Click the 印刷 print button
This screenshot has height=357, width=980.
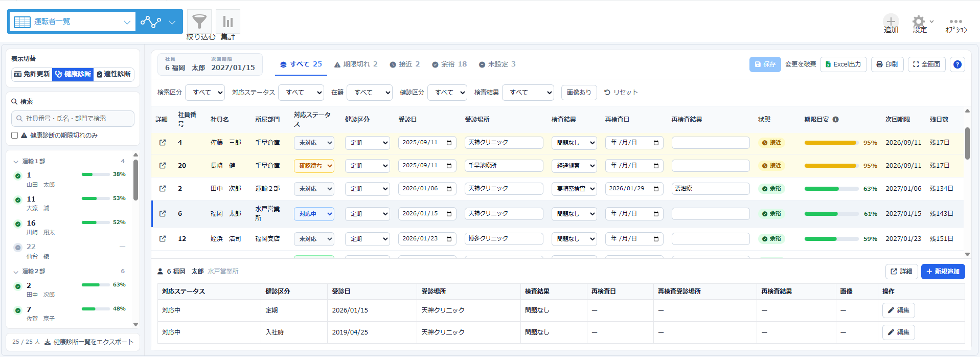[887, 64]
